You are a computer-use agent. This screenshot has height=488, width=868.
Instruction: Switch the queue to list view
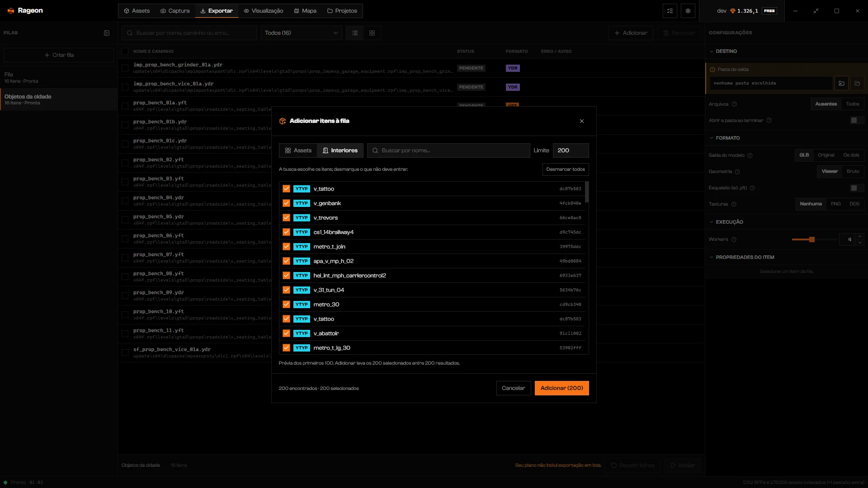point(355,33)
